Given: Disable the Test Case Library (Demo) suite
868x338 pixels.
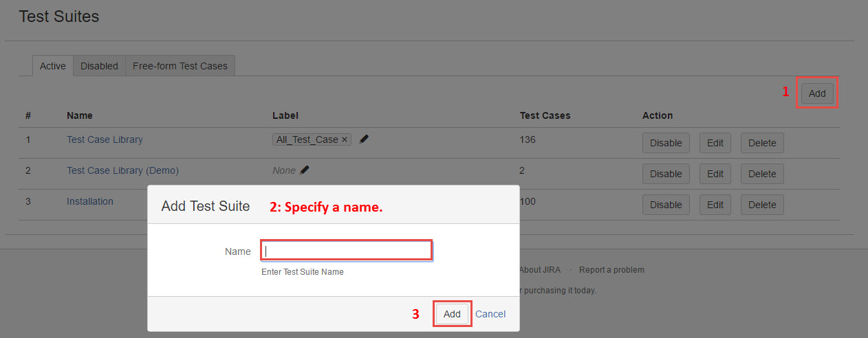Looking at the screenshot, I should click(x=666, y=174).
